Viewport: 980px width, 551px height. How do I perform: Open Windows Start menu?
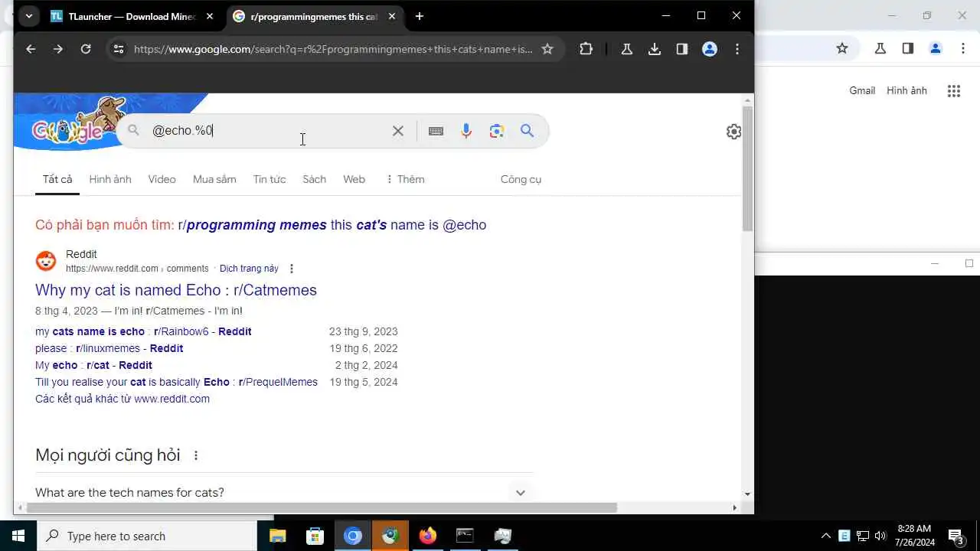[x=18, y=536]
